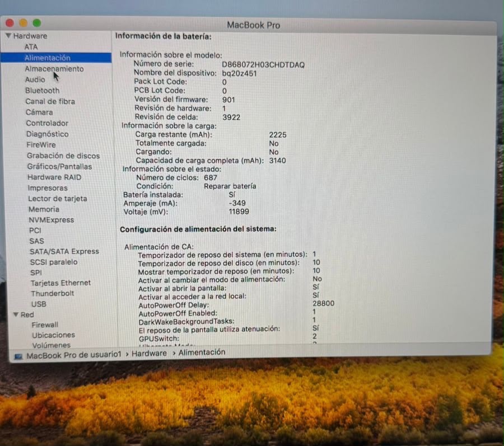Click condition text Reparar batería
Viewport: 504px width, 446px height.
pos(230,186)
